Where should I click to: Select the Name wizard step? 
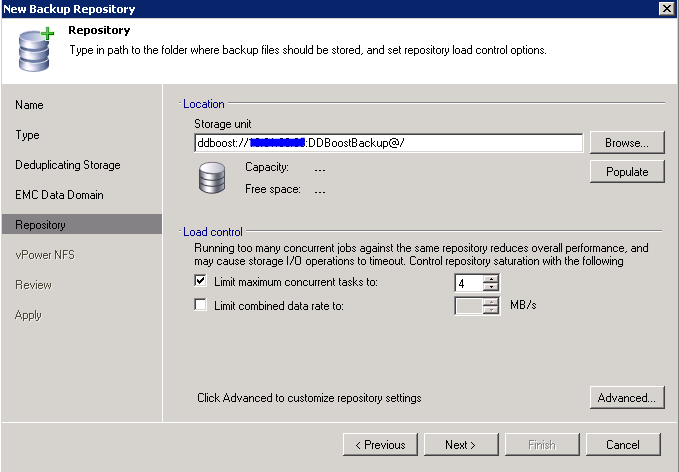(30, 105)
